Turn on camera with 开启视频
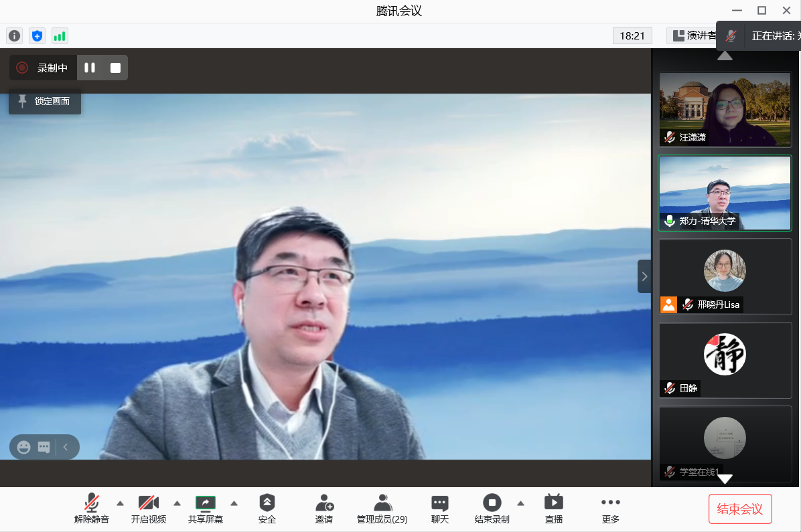801x532 pixels. [148, 509]
